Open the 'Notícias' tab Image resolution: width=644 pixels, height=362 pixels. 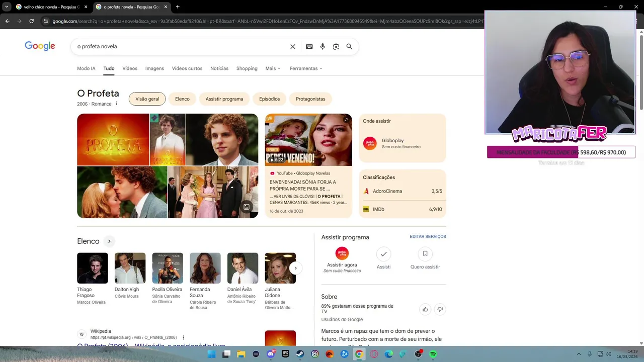pyautogui.click(x=219, y=68)
